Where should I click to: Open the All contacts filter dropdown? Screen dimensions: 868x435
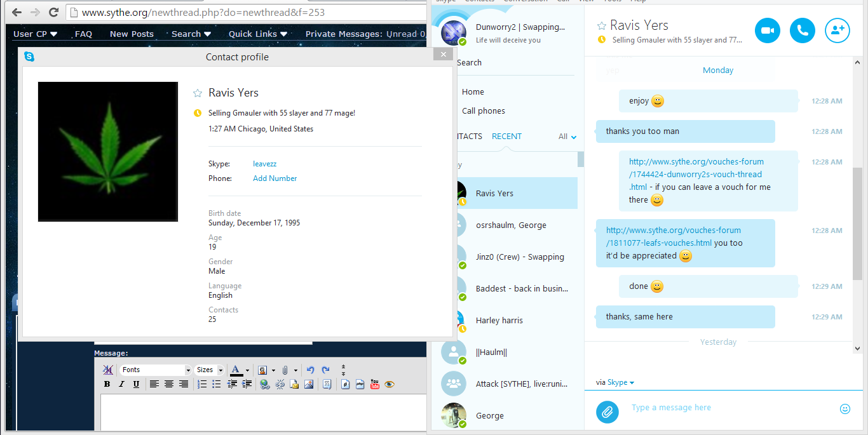pyautogui.click(x=567, y=137)
